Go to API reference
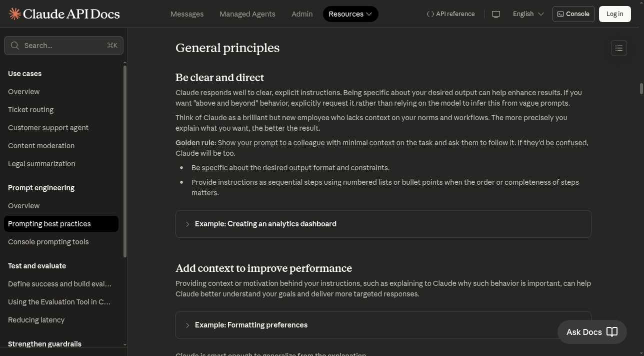644x356 pixels. 450,14
